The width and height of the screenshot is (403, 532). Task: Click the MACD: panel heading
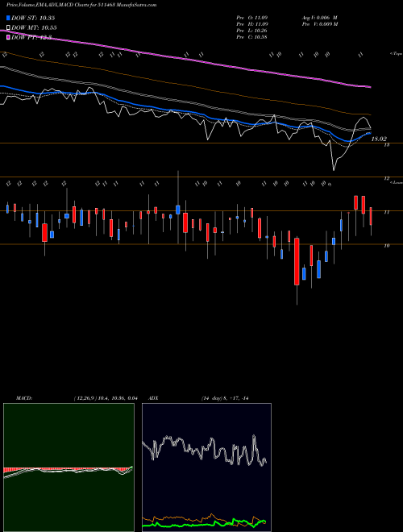(x=23, y=398)
